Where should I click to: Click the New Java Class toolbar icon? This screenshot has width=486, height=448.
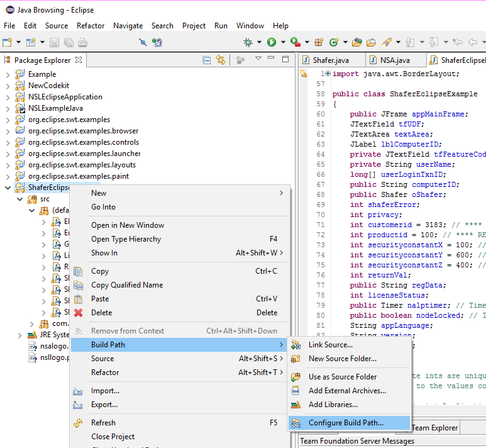(333, 42)
